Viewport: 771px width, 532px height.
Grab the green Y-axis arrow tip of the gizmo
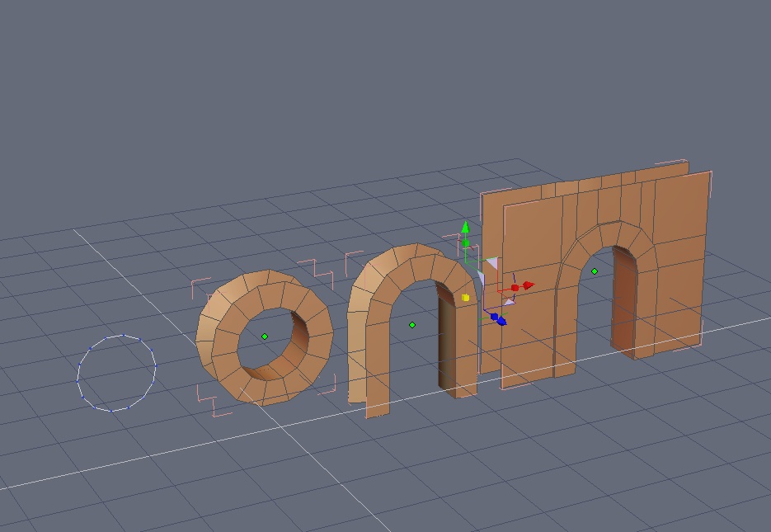click(466, 227)
